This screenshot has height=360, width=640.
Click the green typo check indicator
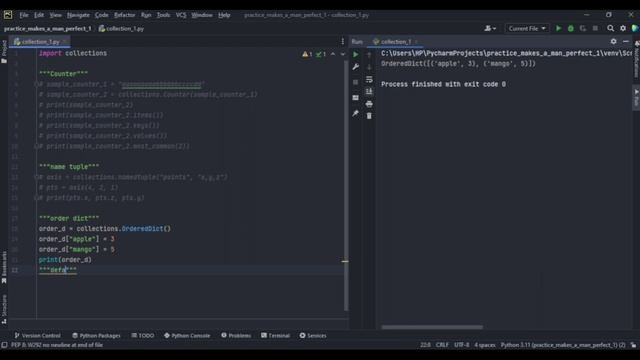pyautogui.click(x=321, y=54)
